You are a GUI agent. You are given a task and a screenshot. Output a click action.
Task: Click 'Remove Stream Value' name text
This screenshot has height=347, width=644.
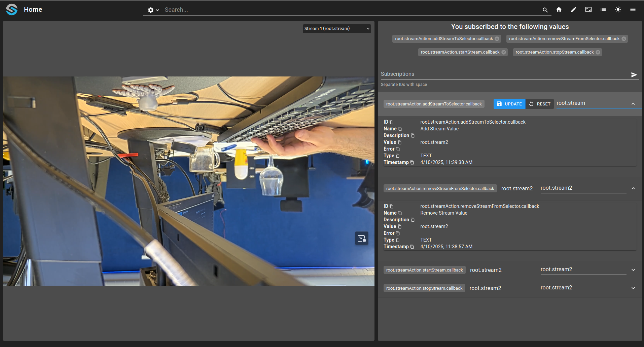pyautogui.click(x=444, y=213)
